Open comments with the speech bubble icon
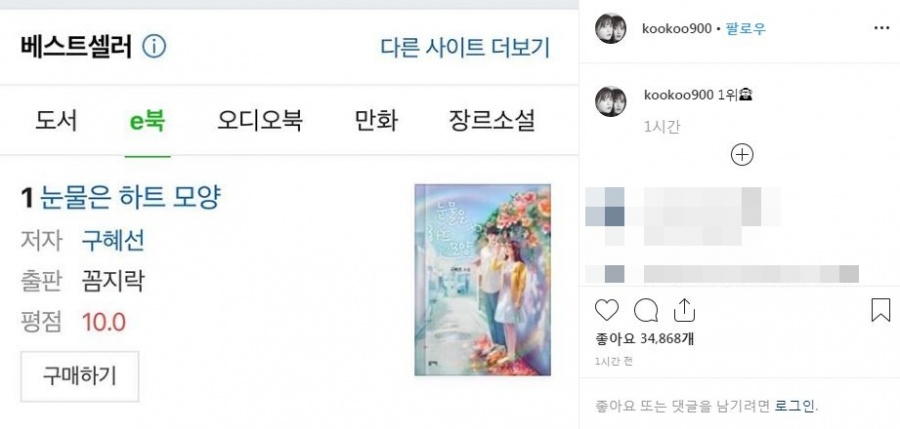 [646, 311]
